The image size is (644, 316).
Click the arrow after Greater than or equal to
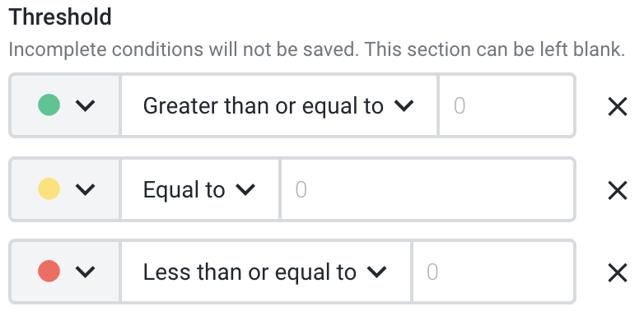[404, 106]
